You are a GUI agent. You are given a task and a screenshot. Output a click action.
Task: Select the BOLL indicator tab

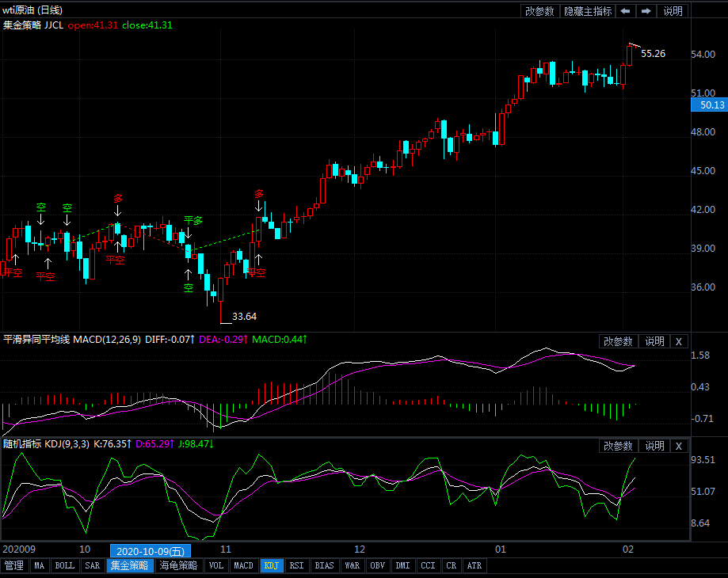point(65,565)
